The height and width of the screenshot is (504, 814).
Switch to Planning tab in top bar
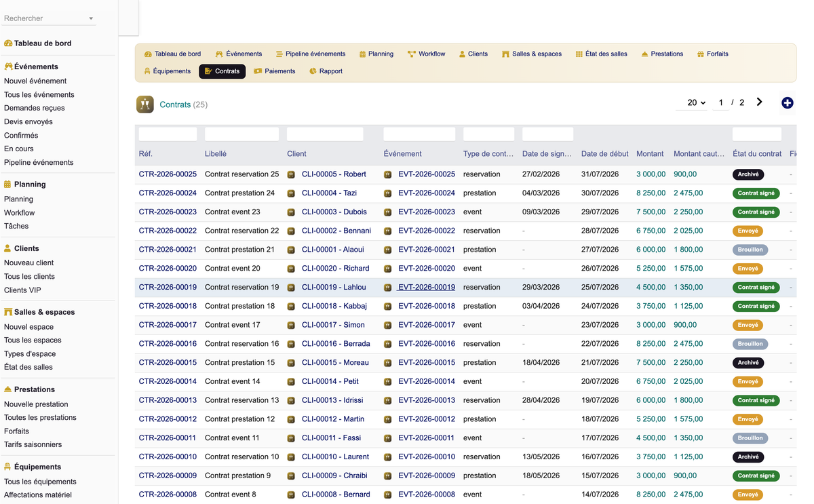[x=376, y=54]
